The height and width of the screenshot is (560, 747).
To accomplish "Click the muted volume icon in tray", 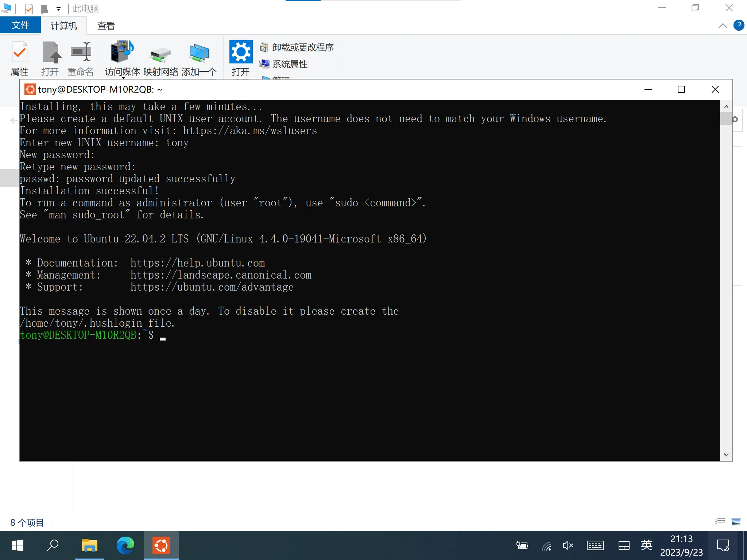I will (568, 545).
